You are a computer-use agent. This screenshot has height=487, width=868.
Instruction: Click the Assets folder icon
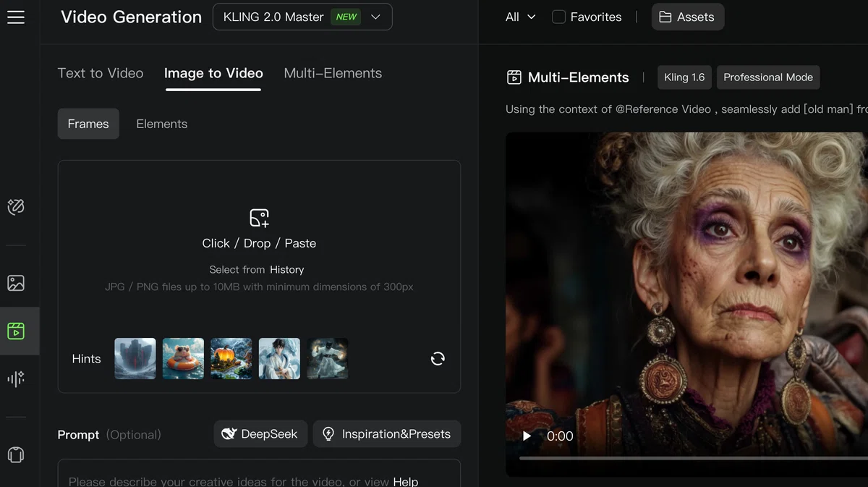[x=665, y=17]
